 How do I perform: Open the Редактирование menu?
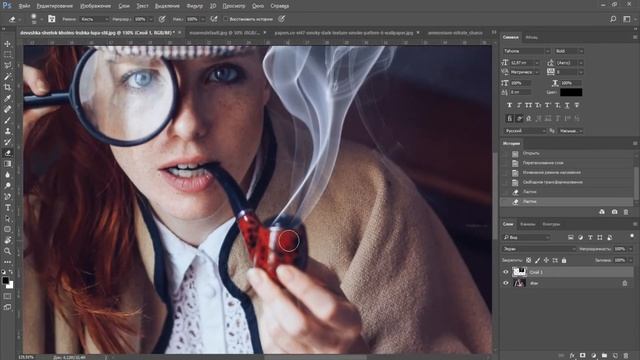55,6
